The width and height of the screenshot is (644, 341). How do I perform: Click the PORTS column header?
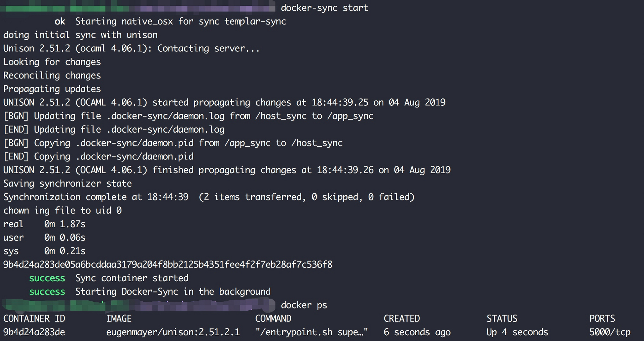click(602, 319)
